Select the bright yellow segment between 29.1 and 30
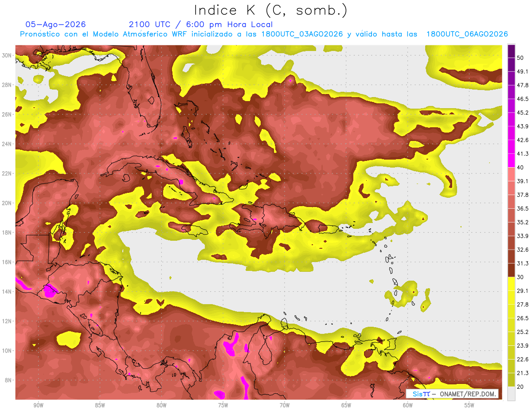This screenshot has width=532, height=411. pos(511,283)
